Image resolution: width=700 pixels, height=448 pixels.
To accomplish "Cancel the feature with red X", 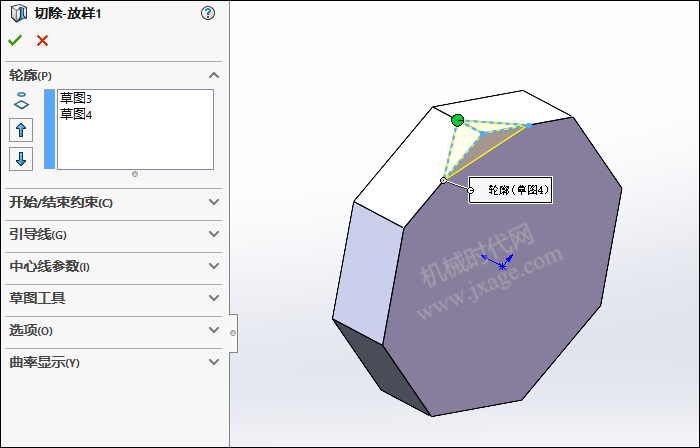I will click(x=42, y=41).
